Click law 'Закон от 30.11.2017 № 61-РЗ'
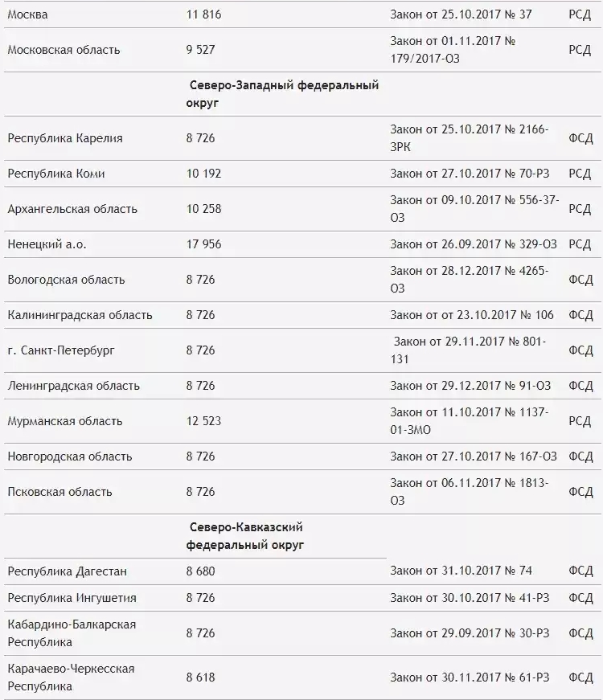The image size is (603, 700). pyautogui.click(x=470, y=677)
